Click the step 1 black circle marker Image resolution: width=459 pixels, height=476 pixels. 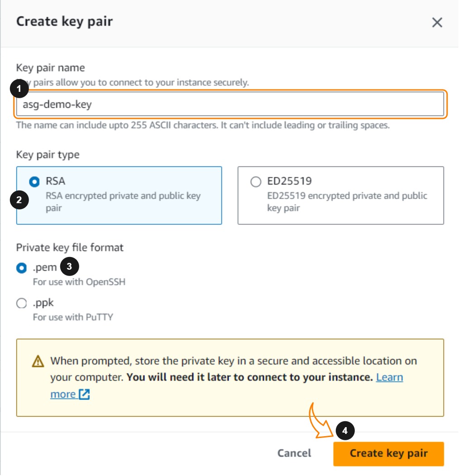pyautogui.click(x=19, y=90)
